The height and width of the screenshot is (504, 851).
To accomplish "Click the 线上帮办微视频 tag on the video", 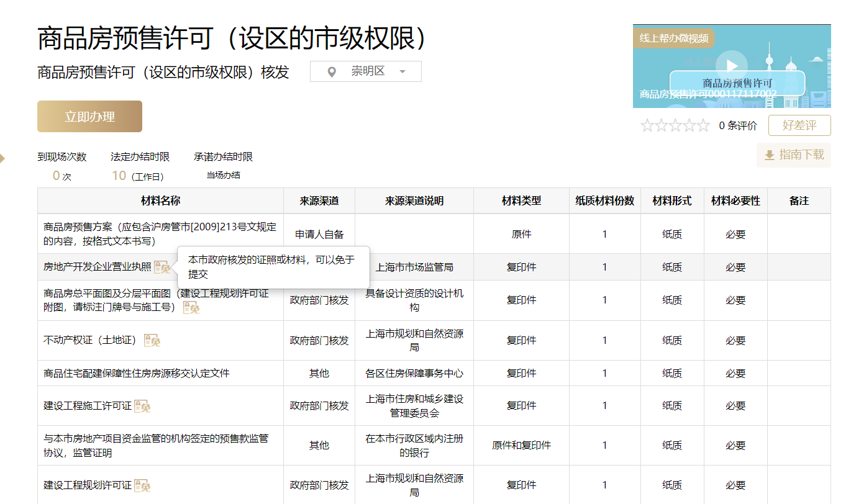I will point(674,38).
